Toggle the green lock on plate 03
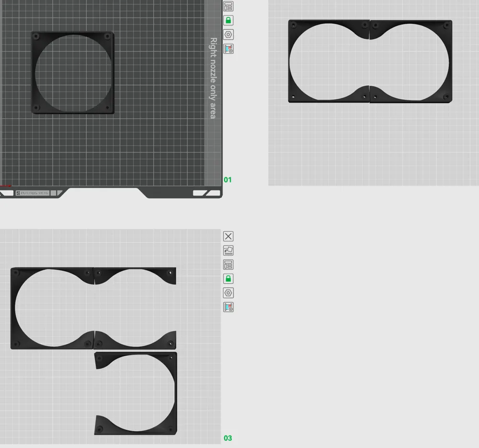This screenshot has height=448, width=479. 228,278
